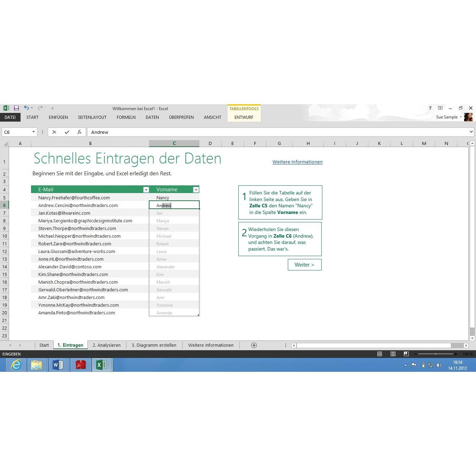Switch to Normal view in the status bar

point(380,354)
